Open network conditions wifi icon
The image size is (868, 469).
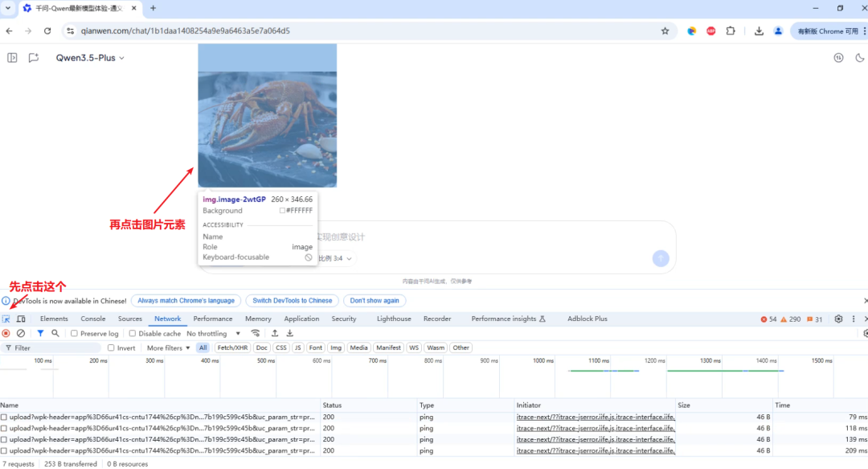(x=256, y=333)
